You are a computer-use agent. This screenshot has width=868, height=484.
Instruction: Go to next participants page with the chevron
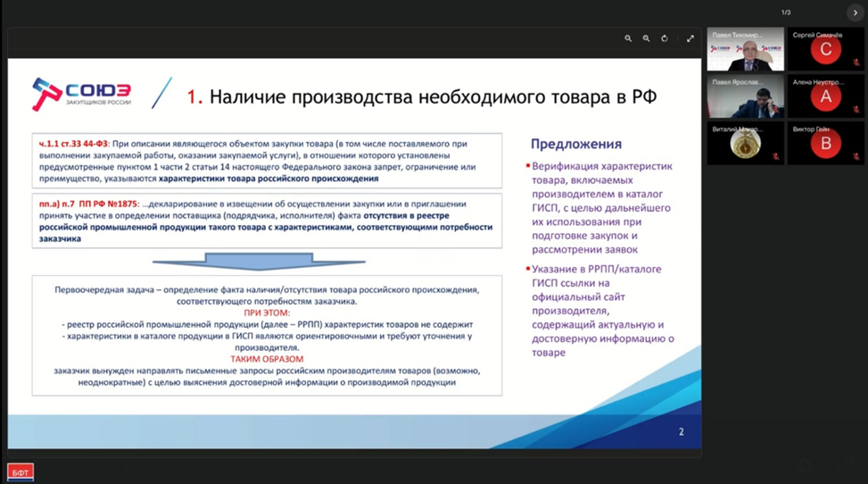pyautogui.click(x=855, y=13)
